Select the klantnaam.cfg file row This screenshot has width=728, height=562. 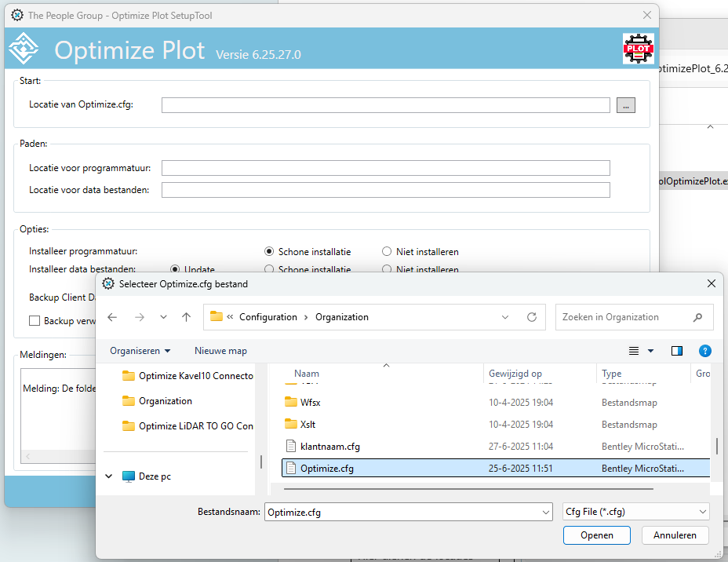(495, 447)
